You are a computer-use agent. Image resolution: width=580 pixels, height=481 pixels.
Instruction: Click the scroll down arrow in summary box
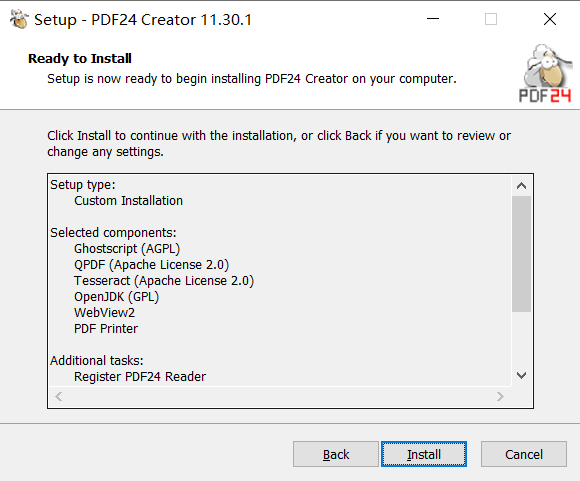522,376
